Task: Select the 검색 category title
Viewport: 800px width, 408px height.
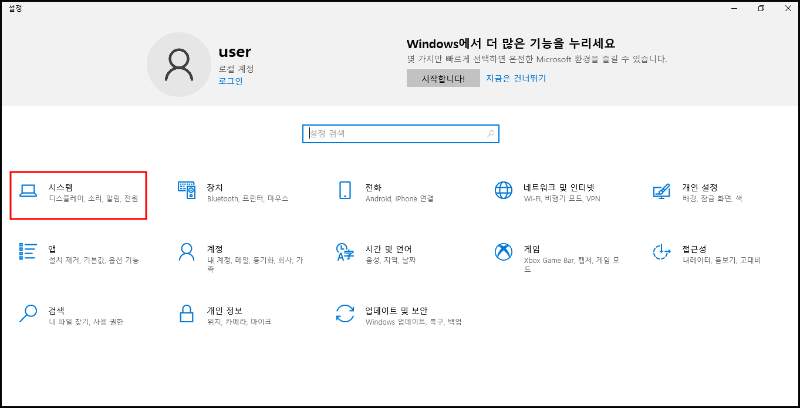Action: click(56, 311)
